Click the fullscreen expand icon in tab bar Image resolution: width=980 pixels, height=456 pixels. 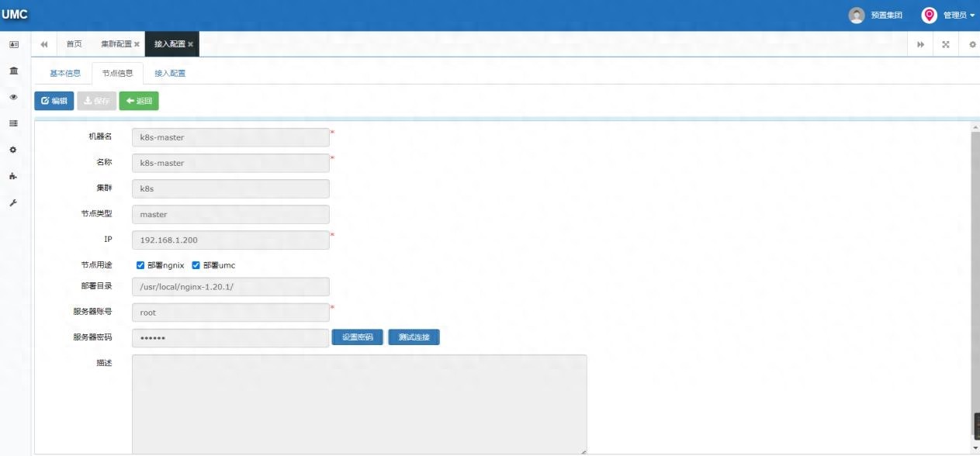click(946, 44)
